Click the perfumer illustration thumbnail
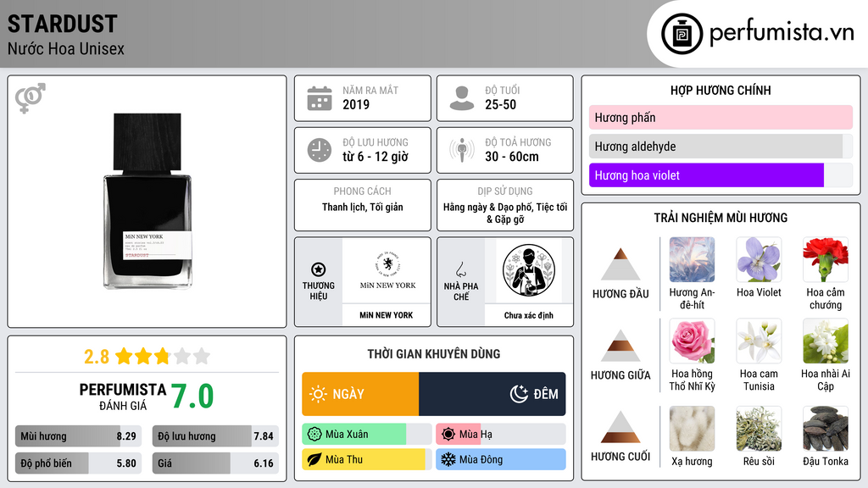 click(x=529, y=270)
